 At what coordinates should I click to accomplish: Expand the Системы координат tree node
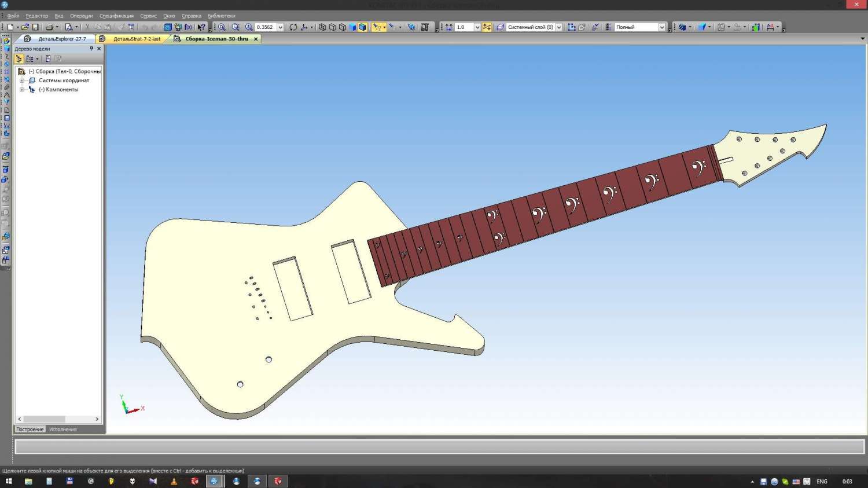pos(22,80)
